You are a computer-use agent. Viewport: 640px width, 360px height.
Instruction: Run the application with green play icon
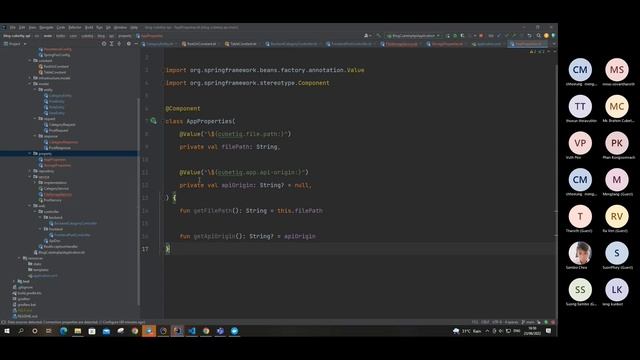pyautogui.click(x=448, y=36)
